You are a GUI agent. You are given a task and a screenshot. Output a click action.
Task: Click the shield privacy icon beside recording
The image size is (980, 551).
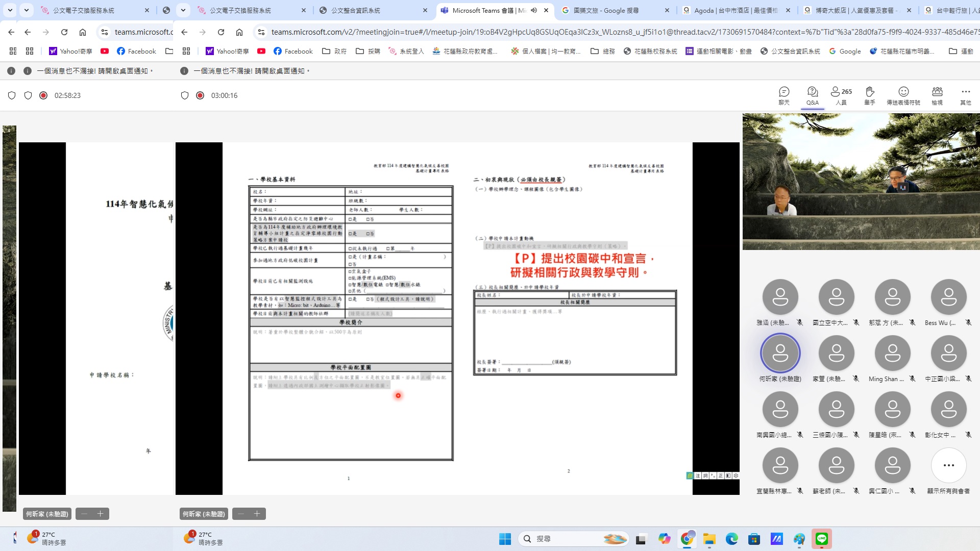(185, 95)
